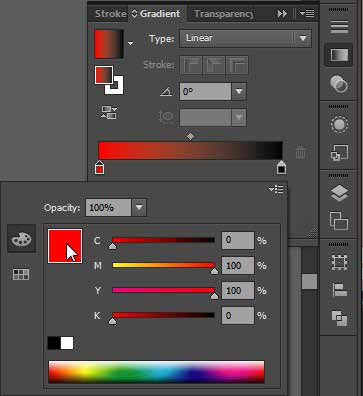
Task: Click the Delete Stop trash icon
Action: (301, 152)
